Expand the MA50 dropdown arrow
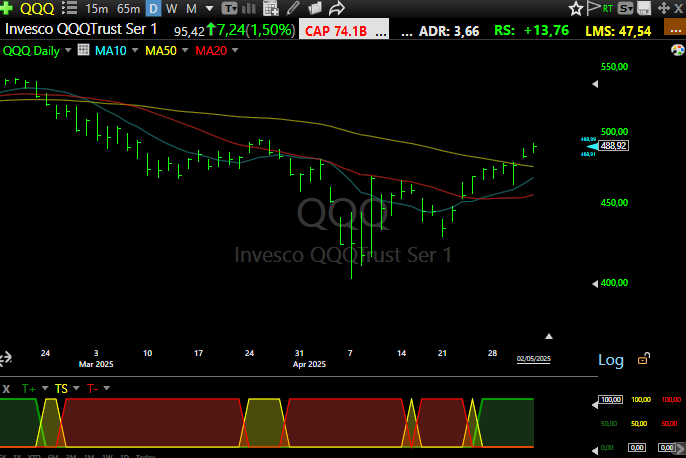Viewport: 686px width, 458px height. coord(185,50)
